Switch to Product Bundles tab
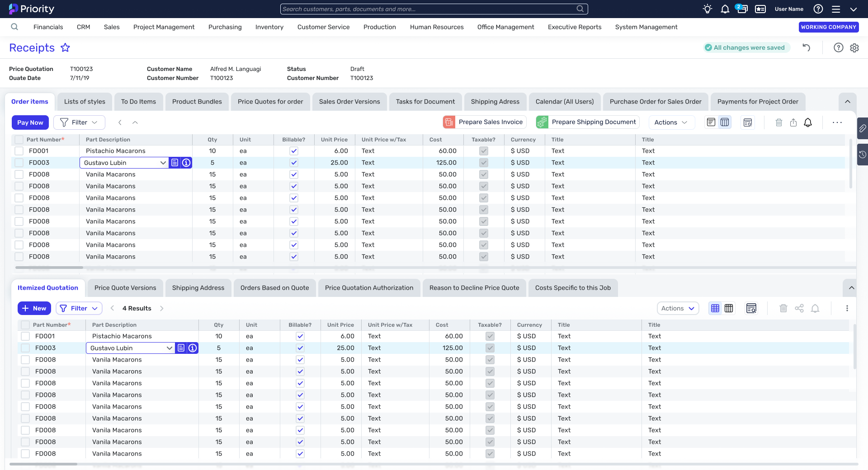868x470 pixels. [197, 102]
